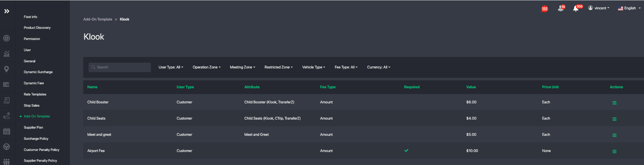Select the active Add-On Template menu item
Screen dimensions: 644x165
[x=37, y=116]
